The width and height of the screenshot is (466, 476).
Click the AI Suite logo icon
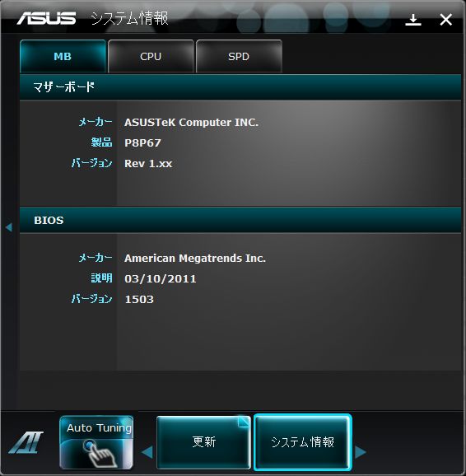(26, 442)
